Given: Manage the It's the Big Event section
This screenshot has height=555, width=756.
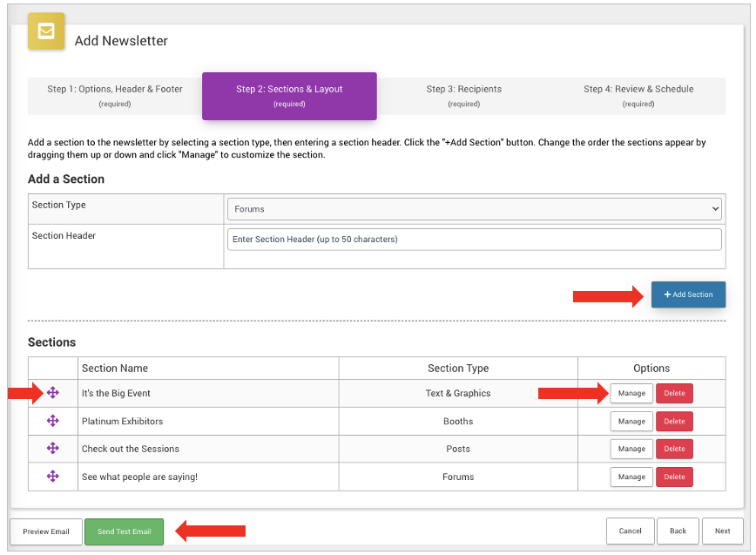Looking at the screenshot, I should click(631, 393).
